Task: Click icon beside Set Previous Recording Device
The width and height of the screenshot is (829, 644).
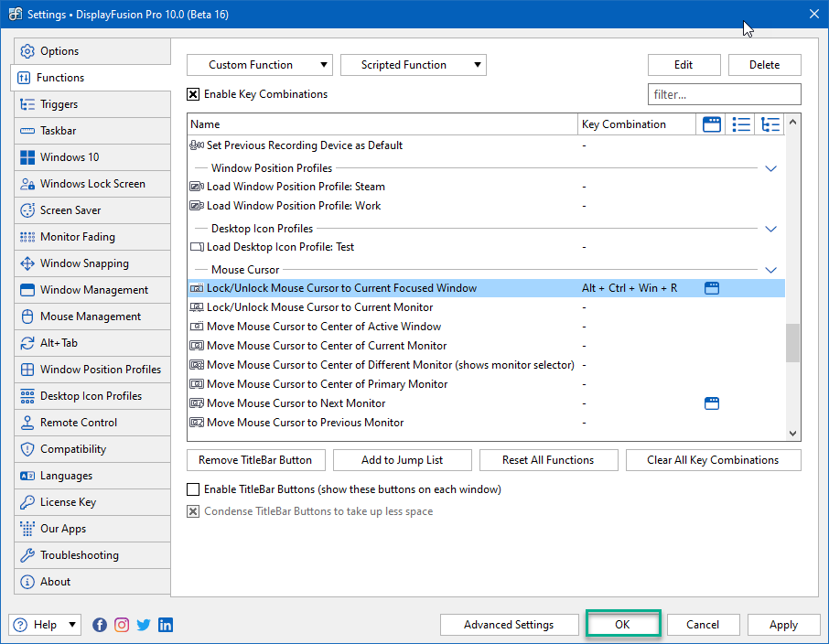Action: (197, 145)
